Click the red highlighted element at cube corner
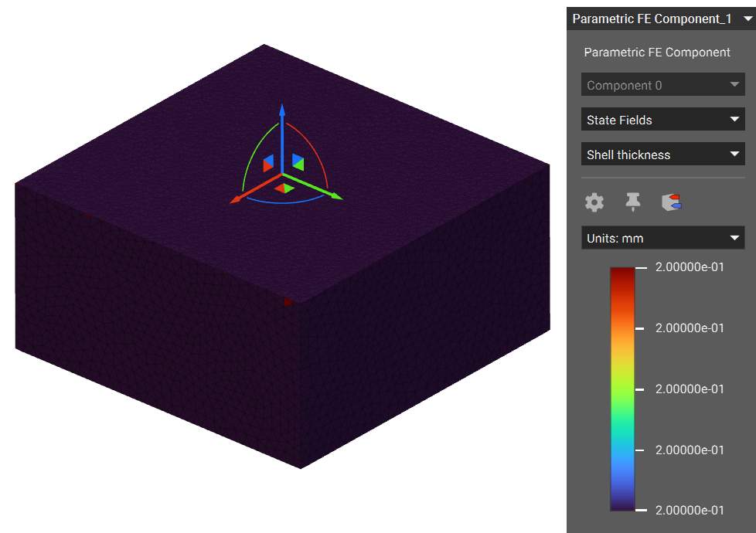The image size is (756, 533). click(288, 302)
